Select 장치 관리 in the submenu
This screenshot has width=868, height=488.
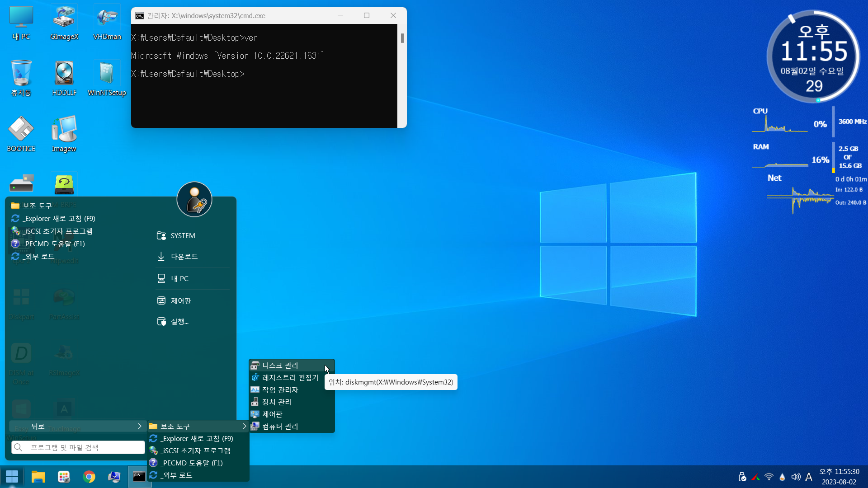(292, 402)
